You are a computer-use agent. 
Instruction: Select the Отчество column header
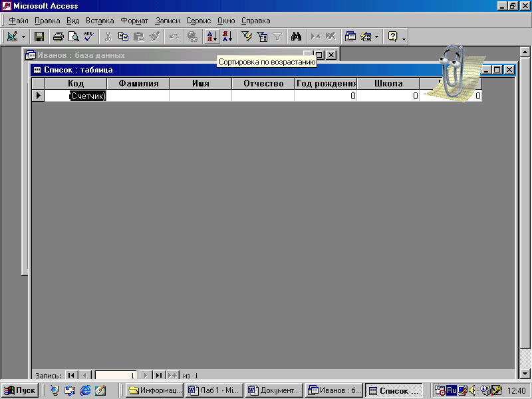coord(263,84)
